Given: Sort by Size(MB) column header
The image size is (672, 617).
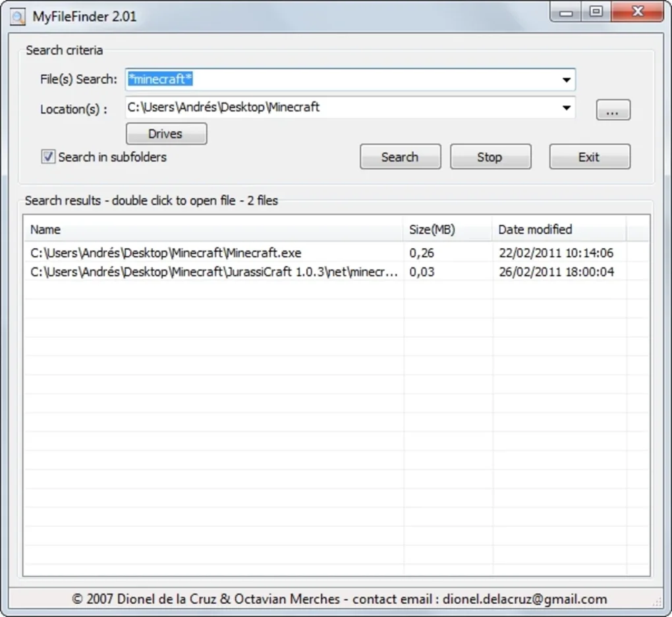Looking at the screenshot, I should [x=447, y=229].
